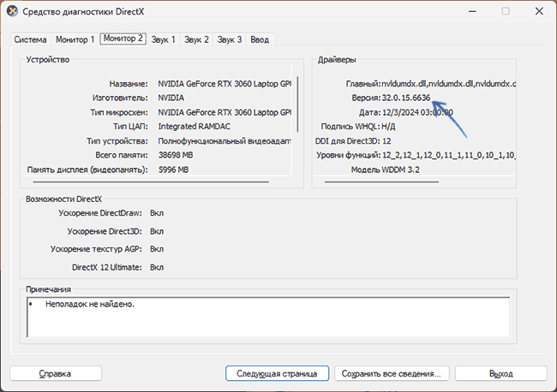Go to the Звук 1 tab

coord(164,40)
